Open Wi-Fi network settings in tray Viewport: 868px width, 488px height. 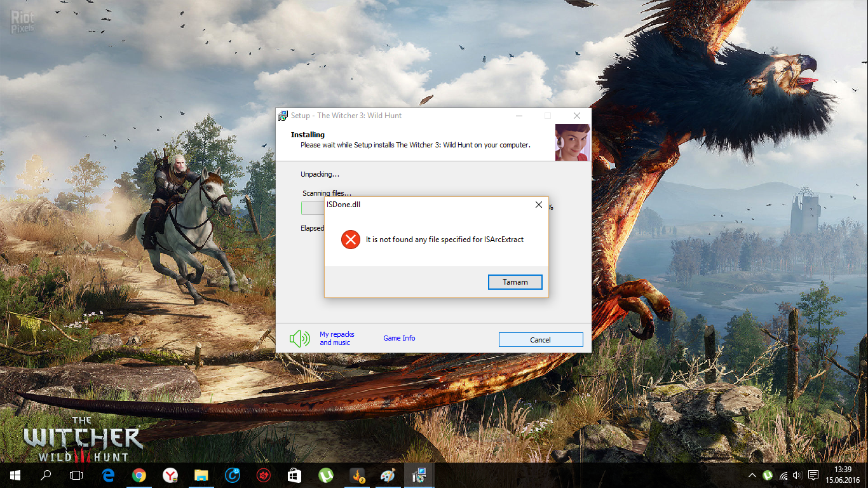click(783, 475)
